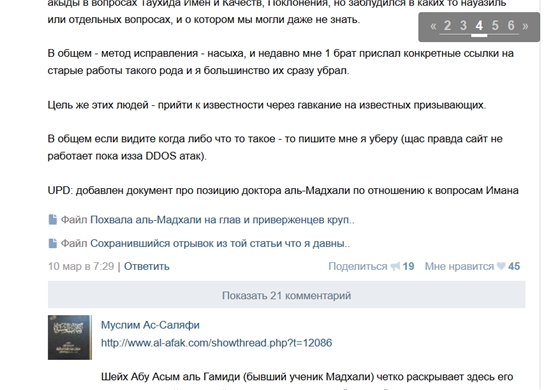Open file 'Сохранившийся отрывок из той статьи'
Screen dimensions: 557x390
(220, 244)
